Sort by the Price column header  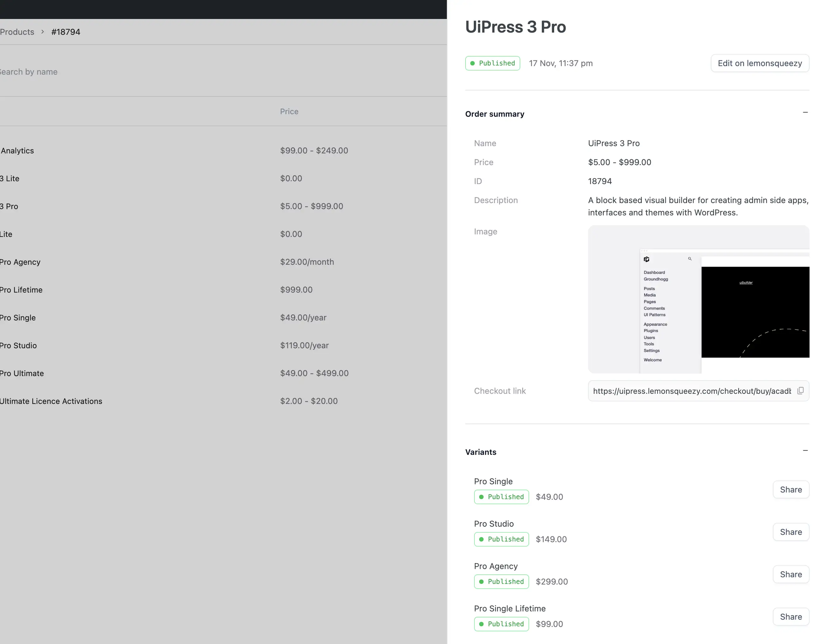289,111
